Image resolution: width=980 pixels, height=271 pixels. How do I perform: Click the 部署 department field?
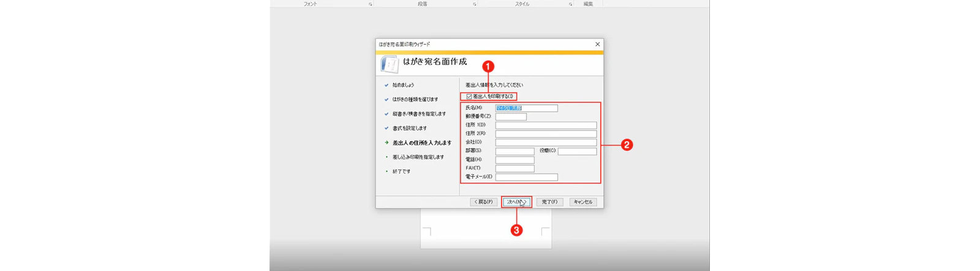(514, 151)
